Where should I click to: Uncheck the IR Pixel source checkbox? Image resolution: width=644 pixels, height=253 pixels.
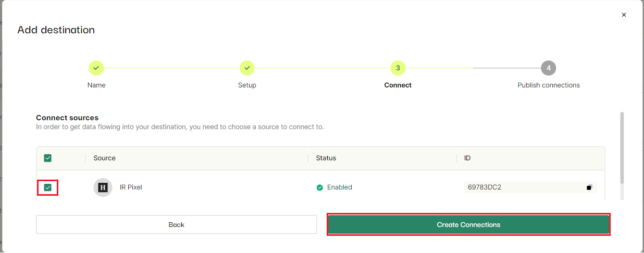tap(48, 187)
